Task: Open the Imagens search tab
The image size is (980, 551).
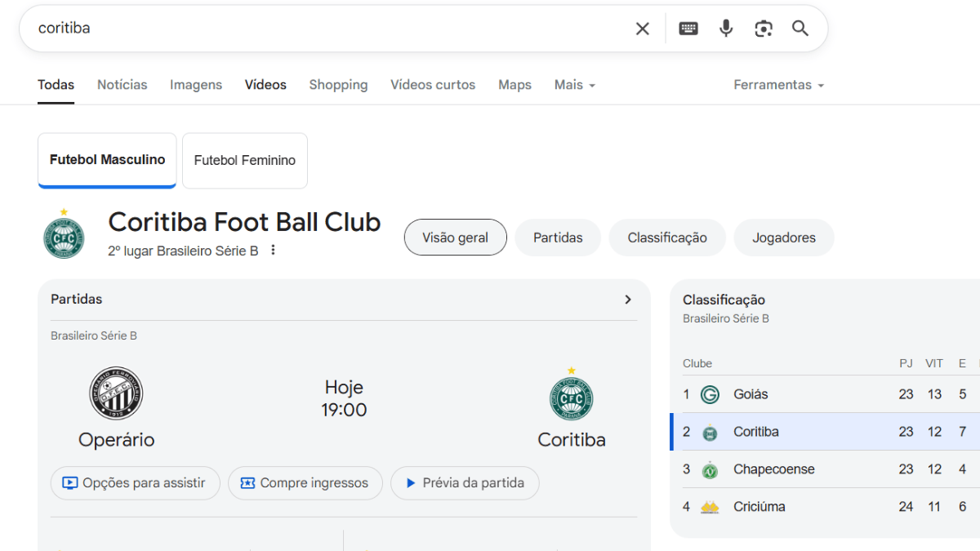Action: click(x=196, y=85)
